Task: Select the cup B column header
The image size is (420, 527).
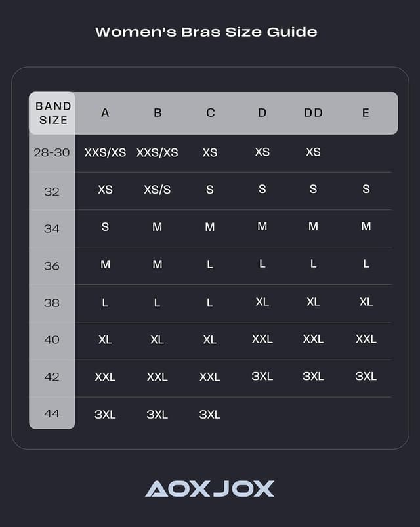Action: (x=157, y=113)
